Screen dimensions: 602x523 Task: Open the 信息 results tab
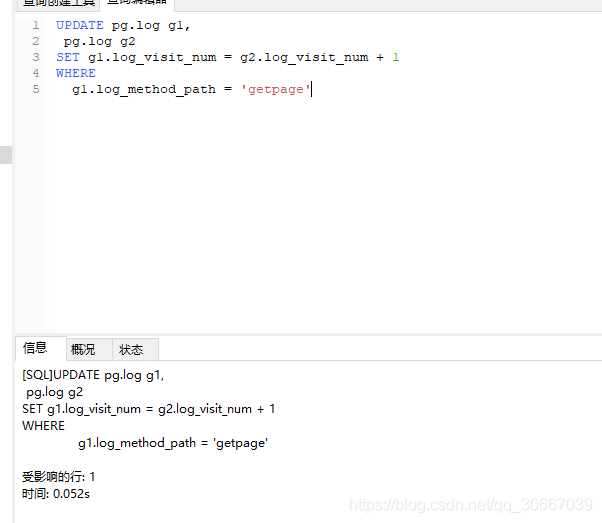40,348
